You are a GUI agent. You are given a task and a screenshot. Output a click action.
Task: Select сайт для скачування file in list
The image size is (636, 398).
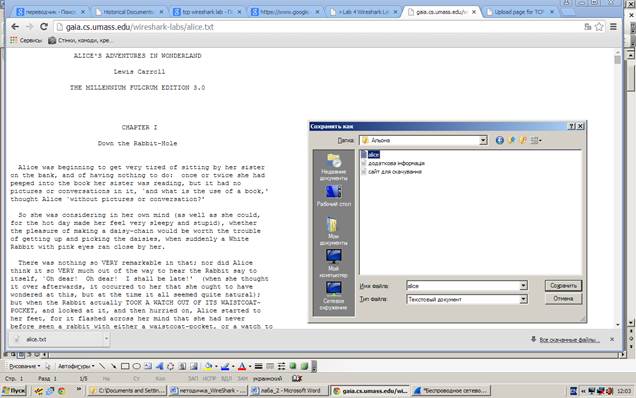point(391,172)
